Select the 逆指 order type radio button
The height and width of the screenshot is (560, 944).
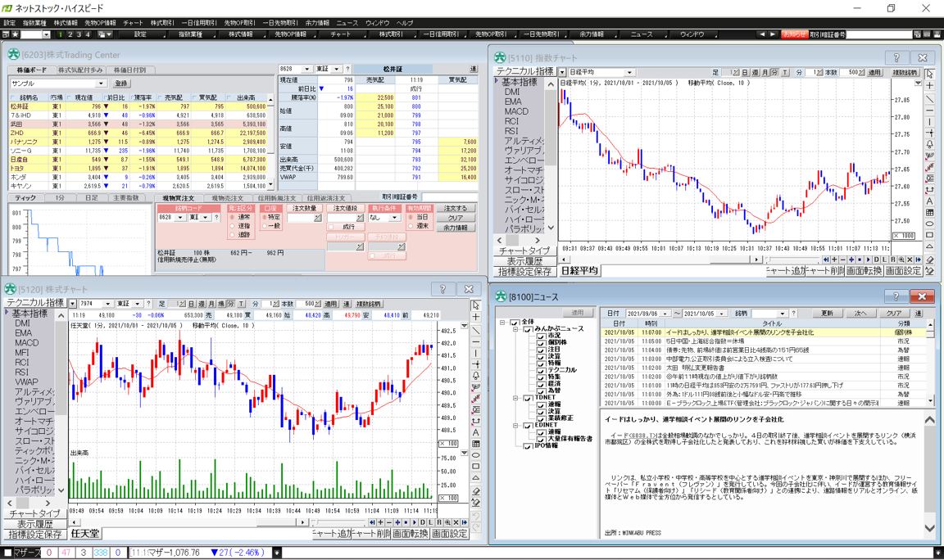click(x=233, y=226)
